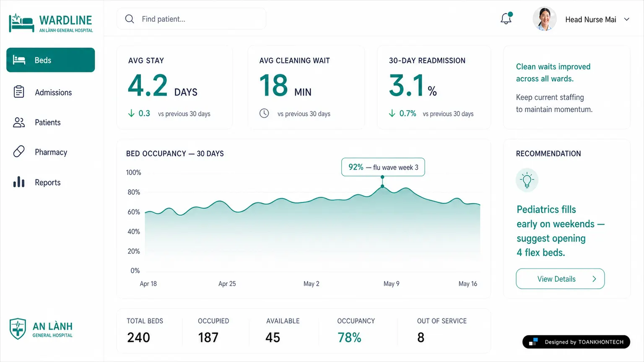Click the lightbulb recommendation icon
The width and height of the screenshot is (644, 362).
(527, 180)
